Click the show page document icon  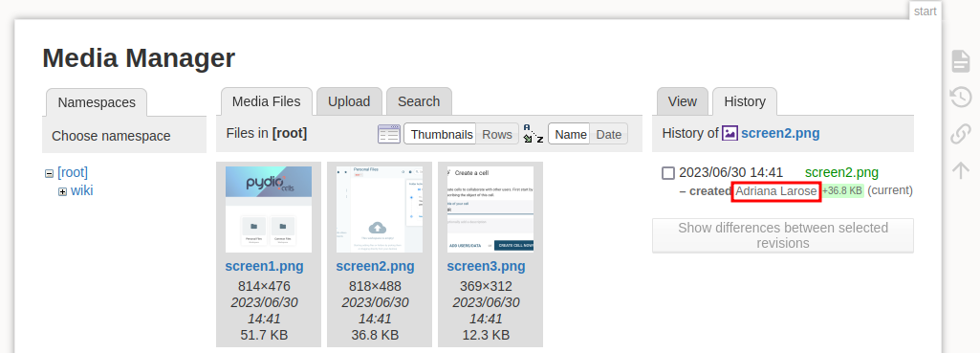point(961,61)
